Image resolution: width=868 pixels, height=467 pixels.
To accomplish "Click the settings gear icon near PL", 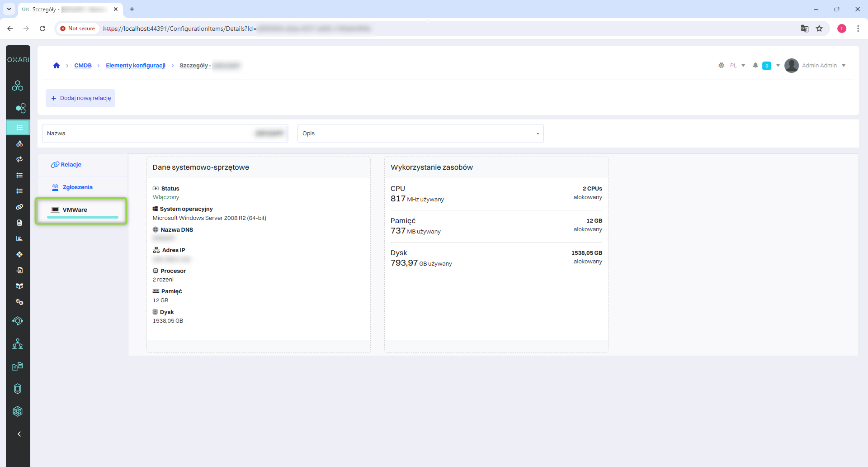I will 721,66.
